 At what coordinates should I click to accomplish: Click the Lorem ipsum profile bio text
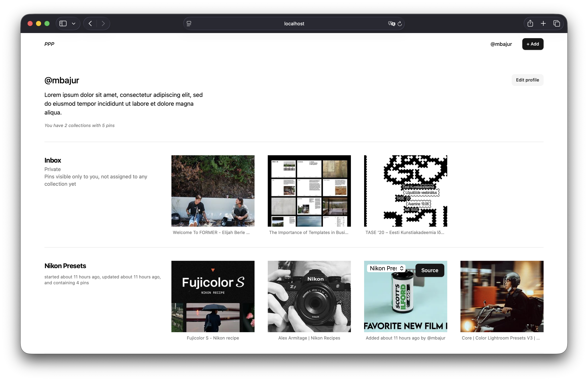(124, 104)
